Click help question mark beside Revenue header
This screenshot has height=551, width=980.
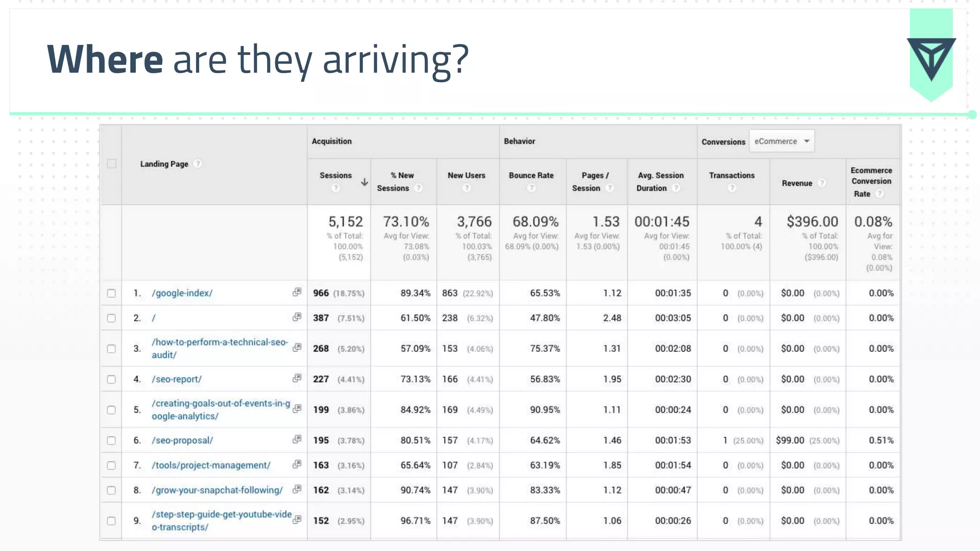pyautogui.click(x=822, y=183)
